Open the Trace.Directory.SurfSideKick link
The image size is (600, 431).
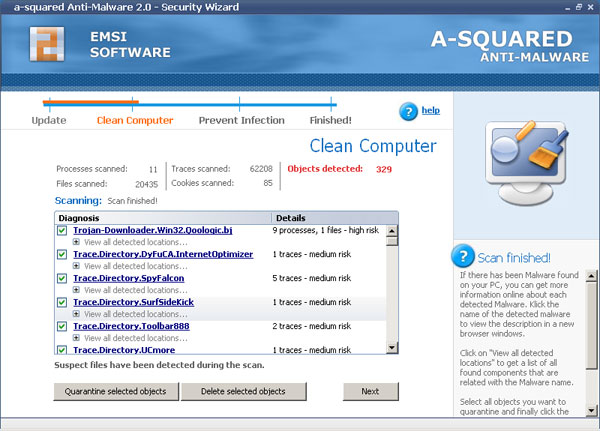pyautogui.click(x=134, y=302)
